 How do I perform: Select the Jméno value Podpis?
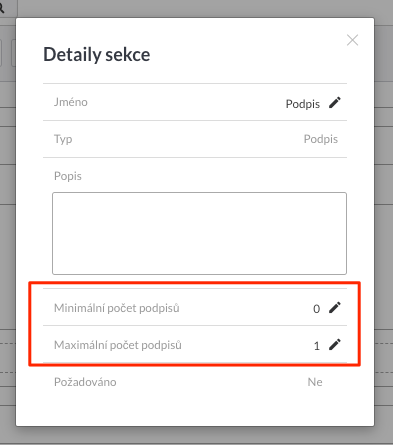click(x=303, y=104)
